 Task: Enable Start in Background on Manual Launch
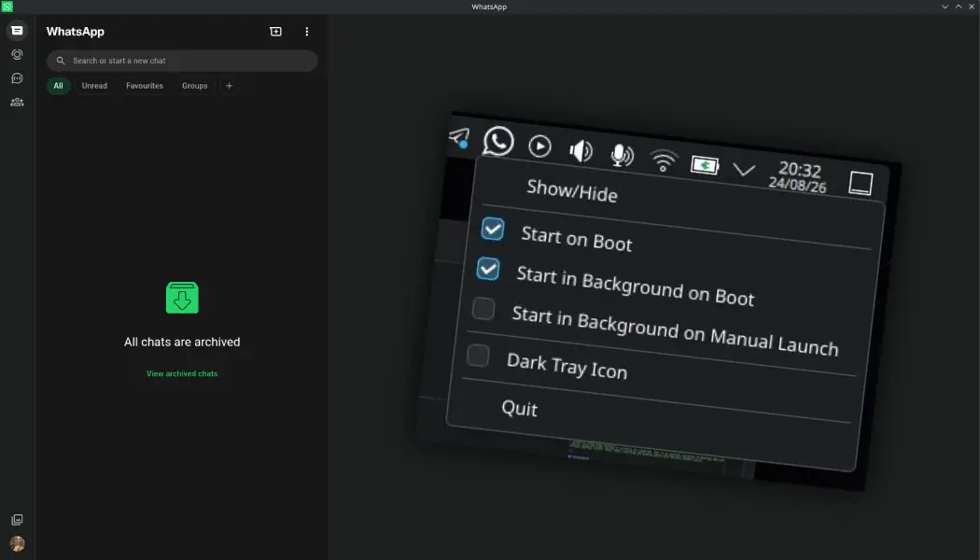pyautogui.click(x=483, y=308)
